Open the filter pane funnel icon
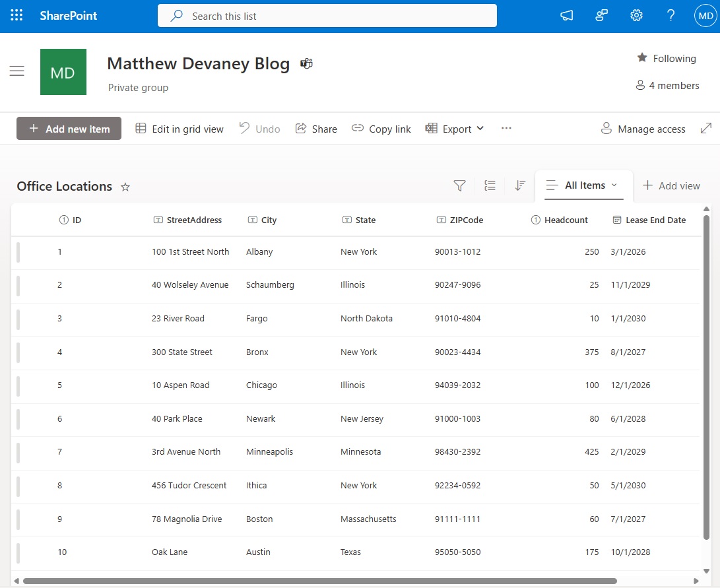This screenshot has height=588, width=720. 459,186
